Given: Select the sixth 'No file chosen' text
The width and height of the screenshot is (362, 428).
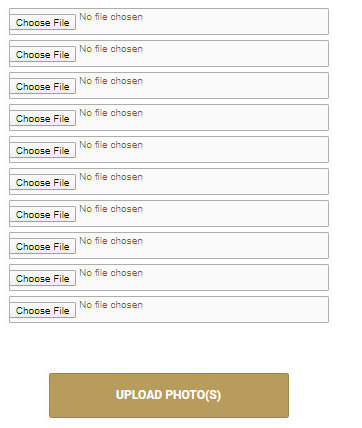Looking at the screenshot, I should point(111,177).
